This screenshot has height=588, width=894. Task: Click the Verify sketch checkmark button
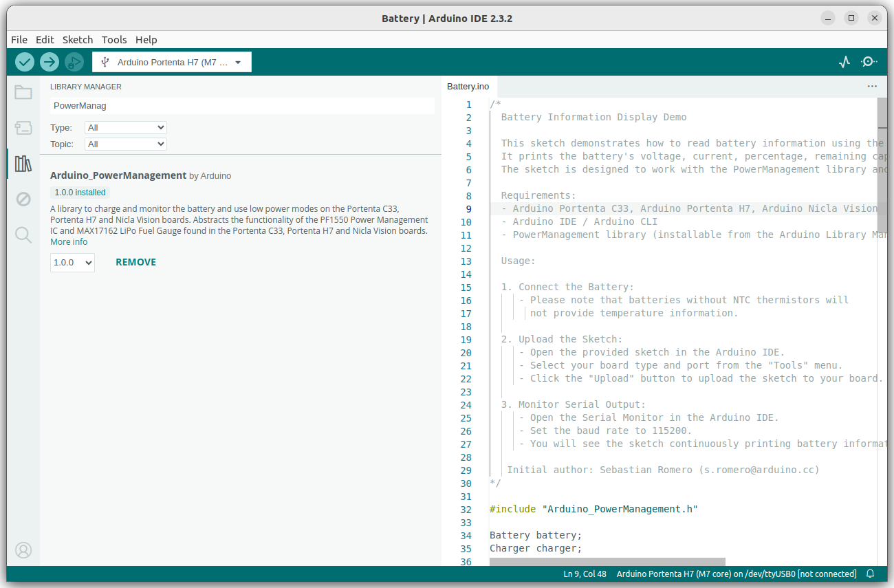pyautogui.click(x=25, y=62)
